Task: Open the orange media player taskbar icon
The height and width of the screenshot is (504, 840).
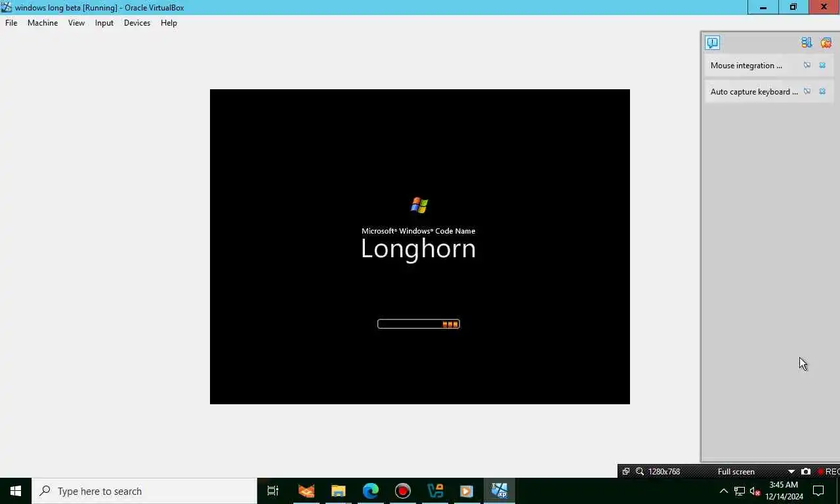Action: click(467, 491)
